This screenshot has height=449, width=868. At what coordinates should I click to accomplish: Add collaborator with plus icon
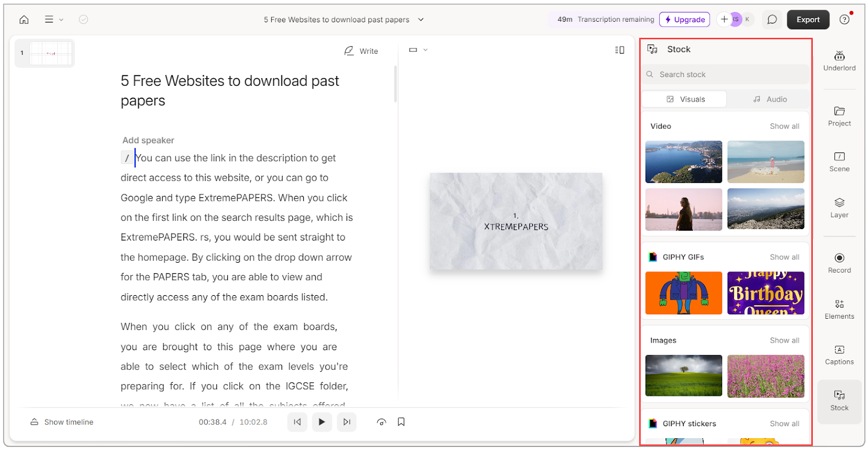[724, 20]
